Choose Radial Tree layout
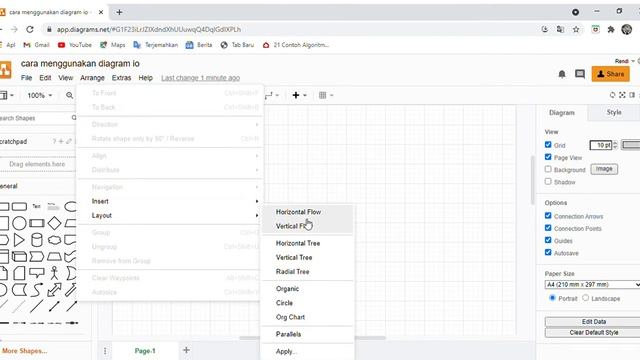The image size is (640, 360). pos(307,271)
